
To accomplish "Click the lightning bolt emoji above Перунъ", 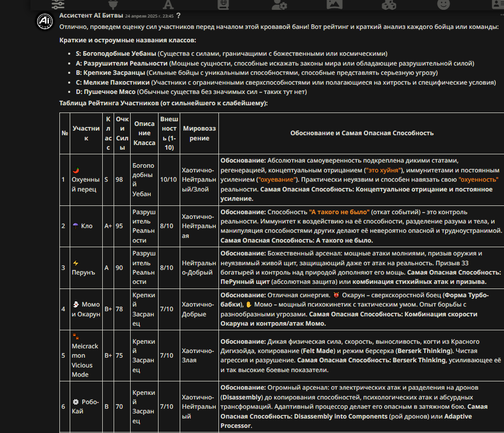I will (75, 263).
